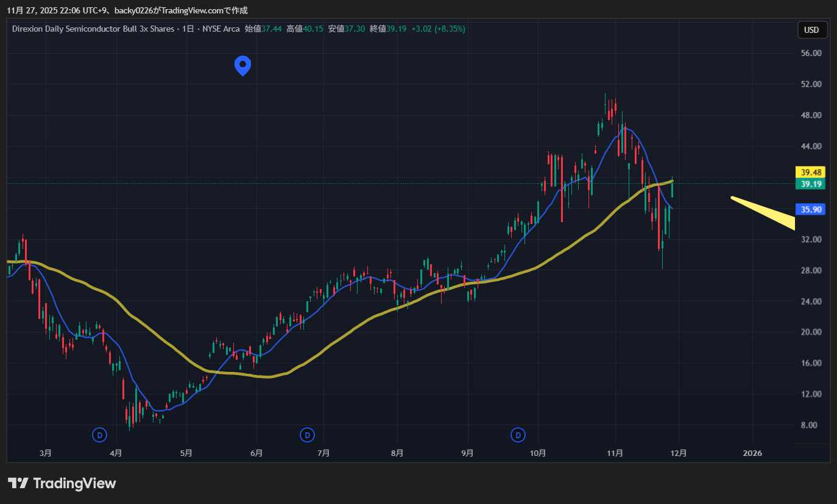Viewport: 837px width, 504px height.
Task: Click the 3月 label on time axis
Action: point(45,453)
